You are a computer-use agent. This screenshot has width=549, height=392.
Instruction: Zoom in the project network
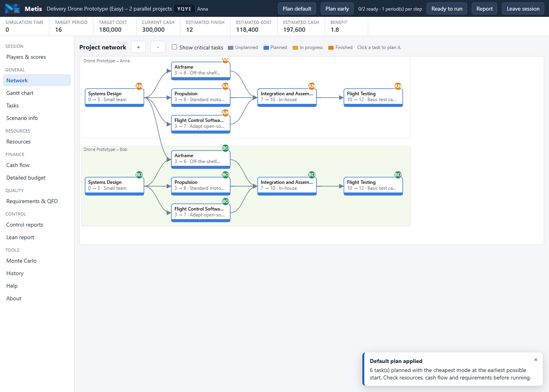(138, 47)
